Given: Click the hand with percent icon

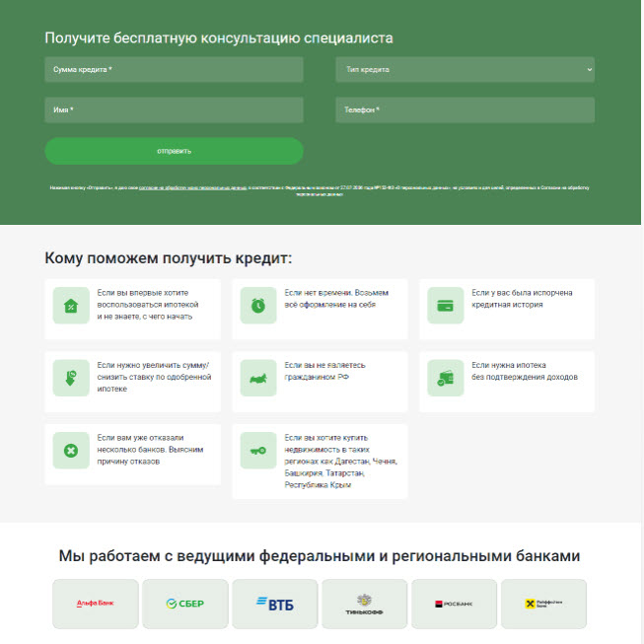Looking at the screenshot, I should click(71, 378).
